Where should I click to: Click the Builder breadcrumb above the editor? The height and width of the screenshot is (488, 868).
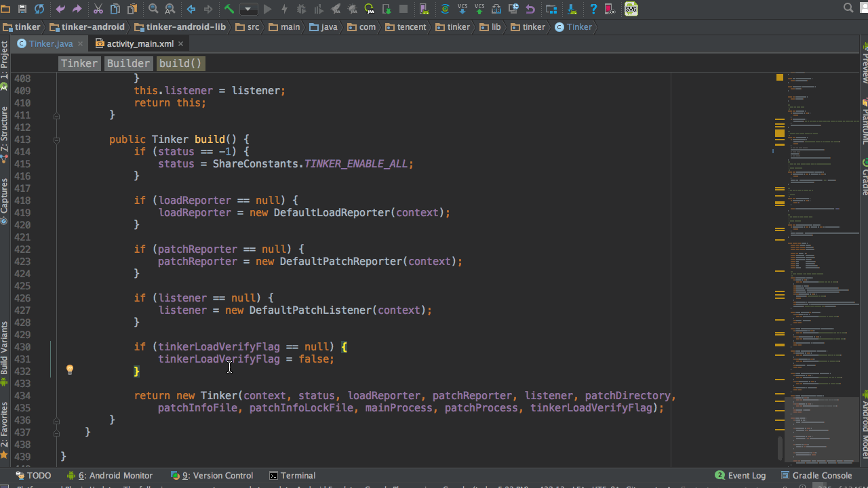(x=128, y=63)
